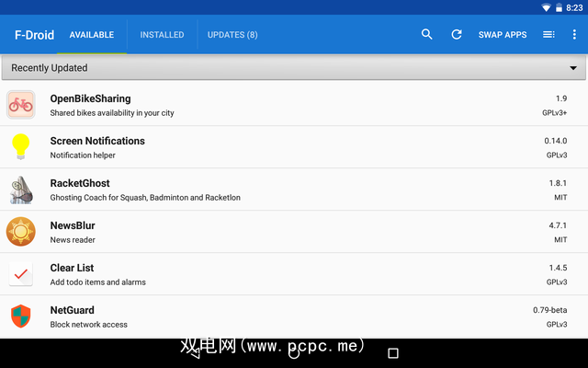
Task: Tap version 1.8.1 of RacketGhost
Action: 558,183
